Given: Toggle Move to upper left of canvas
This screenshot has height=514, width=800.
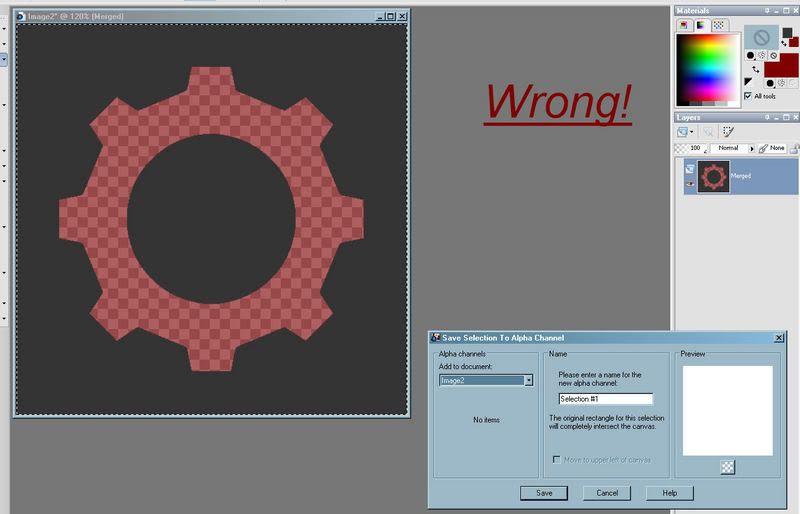Looking at the screenshot, I should click(x=557, y=459).
